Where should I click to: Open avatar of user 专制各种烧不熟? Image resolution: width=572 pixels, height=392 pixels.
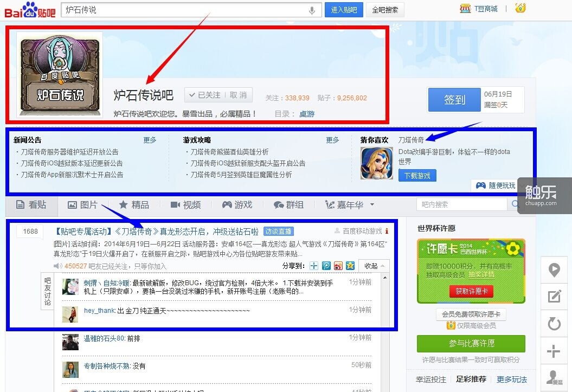click(70, 370)
